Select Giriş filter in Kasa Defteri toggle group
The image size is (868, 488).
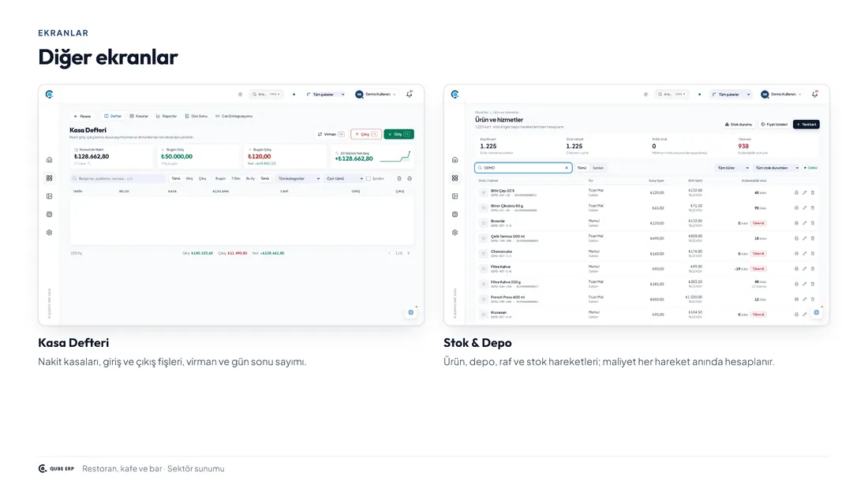pos(189,179)
